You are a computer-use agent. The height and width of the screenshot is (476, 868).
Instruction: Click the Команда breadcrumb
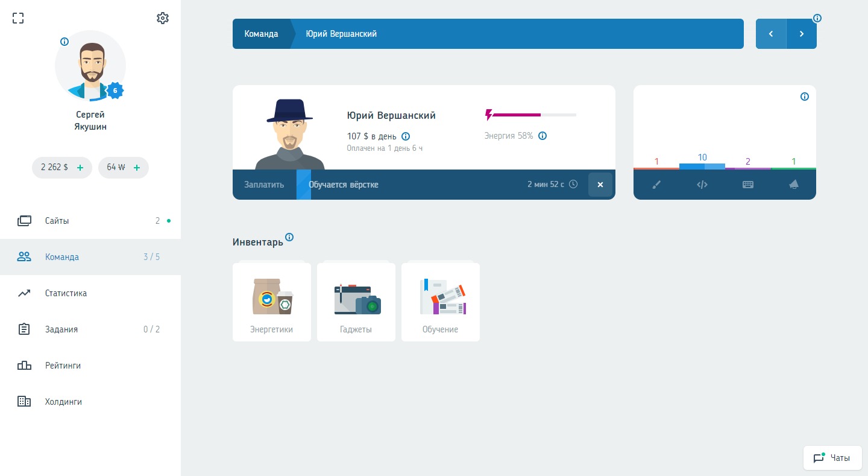261,34
